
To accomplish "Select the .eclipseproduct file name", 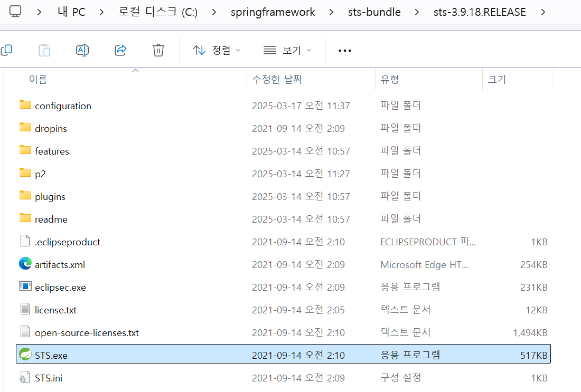I will pos(68,242).
